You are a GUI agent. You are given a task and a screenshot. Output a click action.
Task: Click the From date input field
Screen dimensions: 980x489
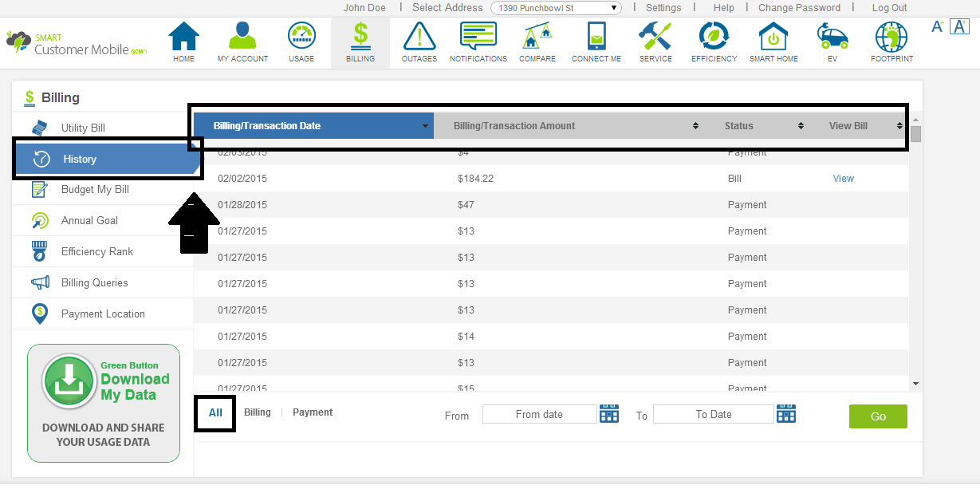(539, 414)
